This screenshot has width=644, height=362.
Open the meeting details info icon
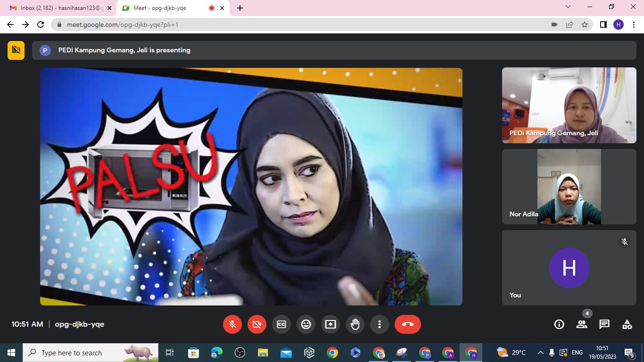(559, 324)
